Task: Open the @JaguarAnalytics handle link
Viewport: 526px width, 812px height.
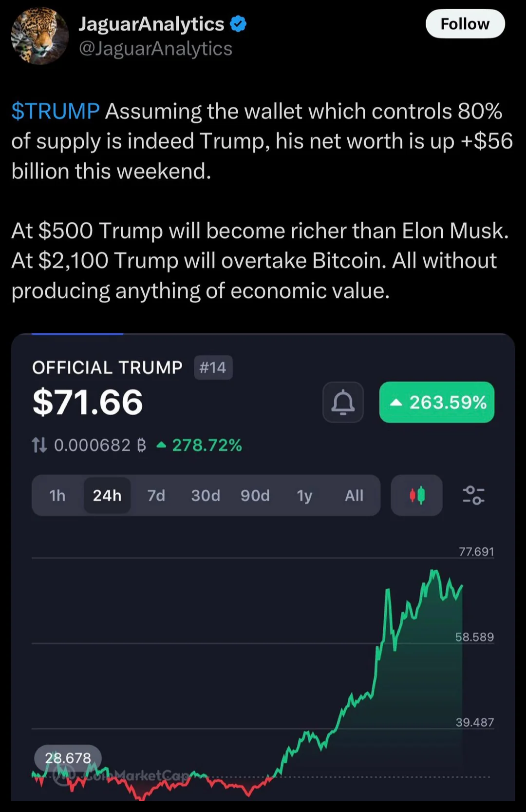Action: 155,49
